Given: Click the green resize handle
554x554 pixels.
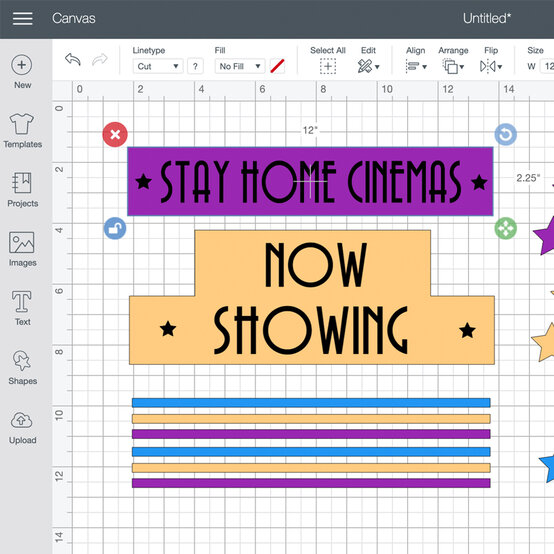Looking at the screenshot, I should 506,229.
